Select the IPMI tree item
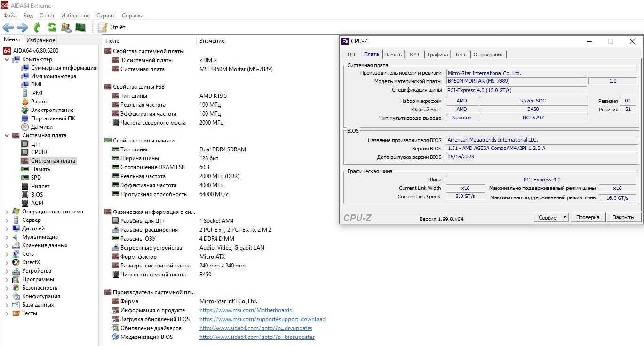This screenshot has height=346, width=644. pyautogui.click(x=37, y=93)
